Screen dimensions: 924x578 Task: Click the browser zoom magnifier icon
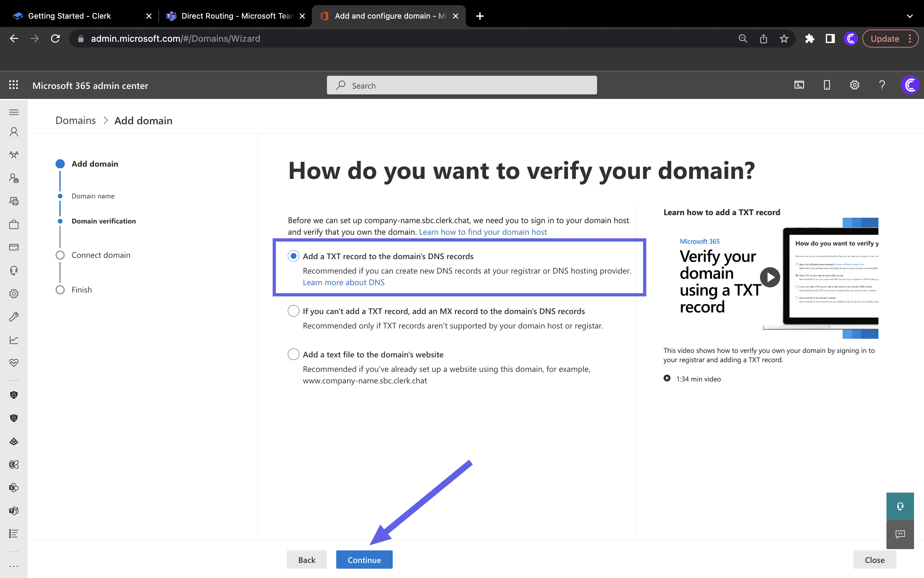click(x=743, y=38)
